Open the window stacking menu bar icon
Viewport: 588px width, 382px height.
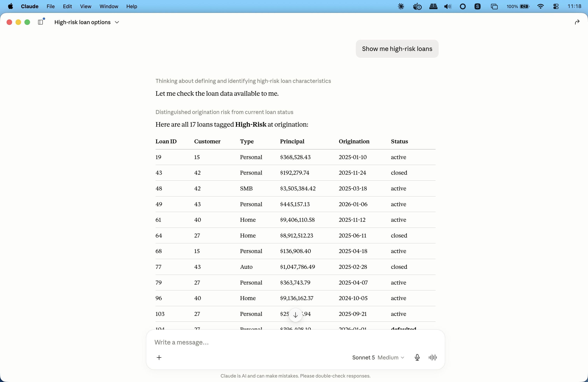coord(494,6)
